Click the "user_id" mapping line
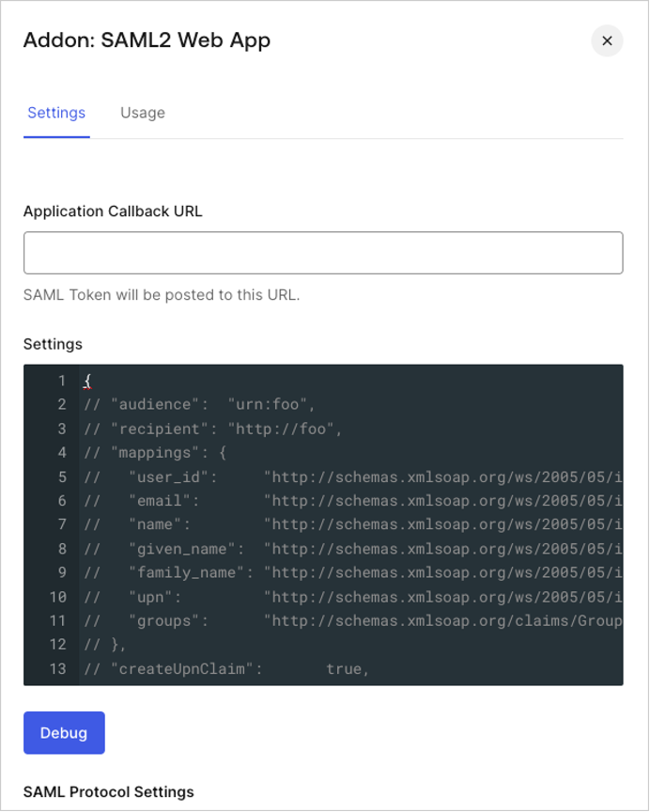 [x=353, y=476]
